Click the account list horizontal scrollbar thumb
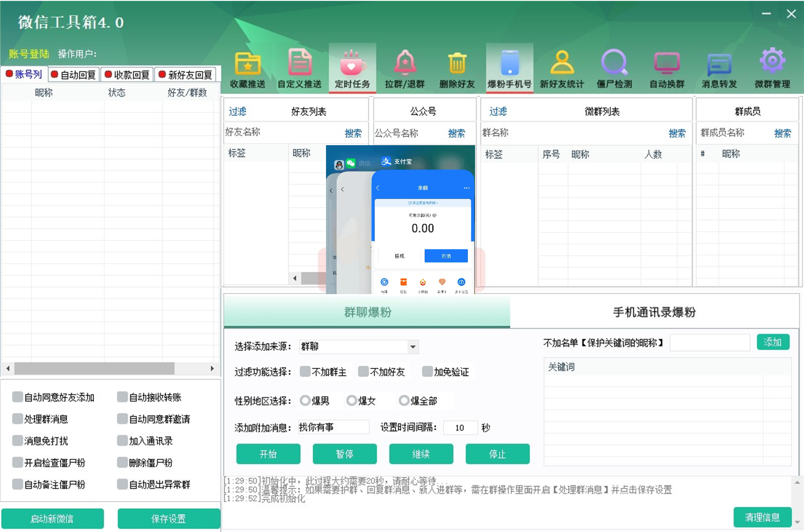Viewport: 804px width, 532px height. point(94,369)
